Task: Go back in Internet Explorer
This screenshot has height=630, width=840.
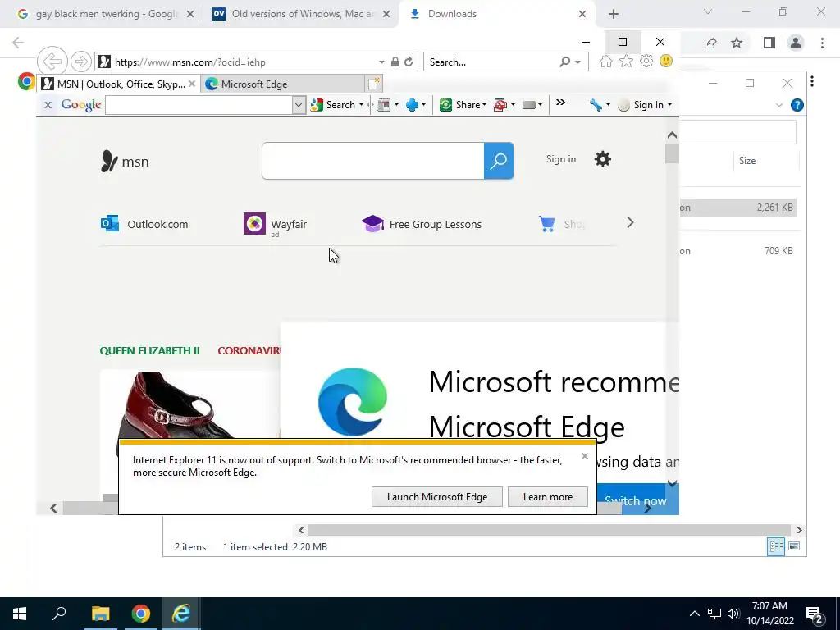Action: pos(52,62)
